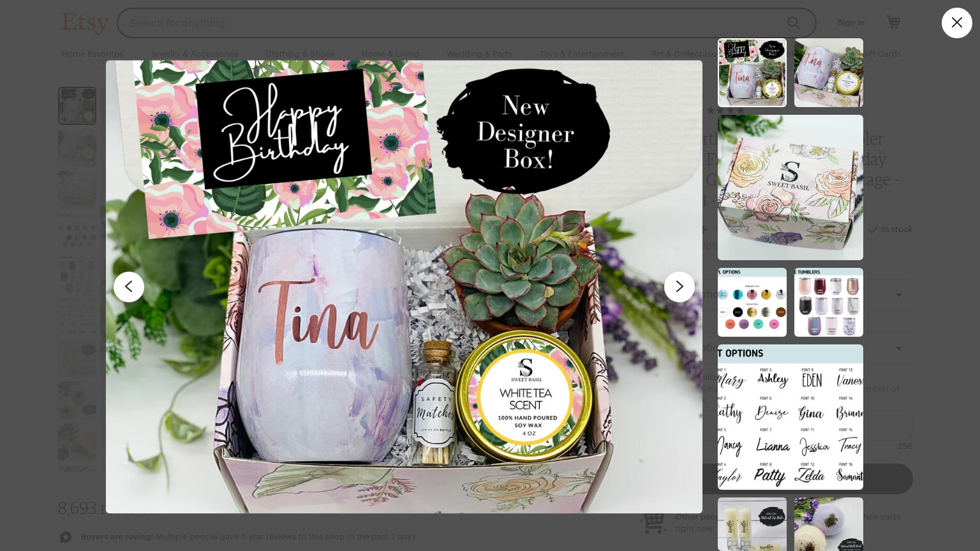The width and height of the screenshot is (980, 551).
Task: Go to the next product image
Action: click(x=679, y=287)
